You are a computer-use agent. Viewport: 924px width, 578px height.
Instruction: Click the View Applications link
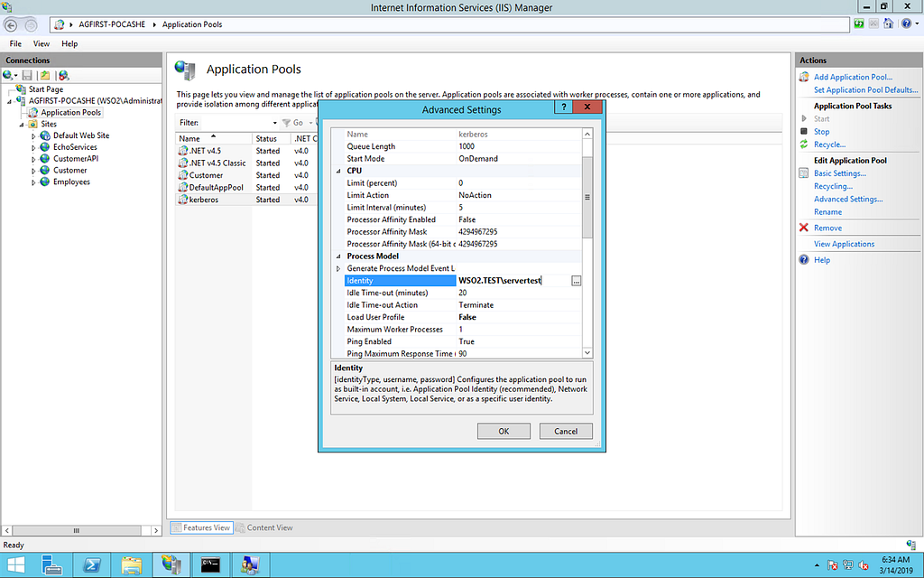(844, 244)
